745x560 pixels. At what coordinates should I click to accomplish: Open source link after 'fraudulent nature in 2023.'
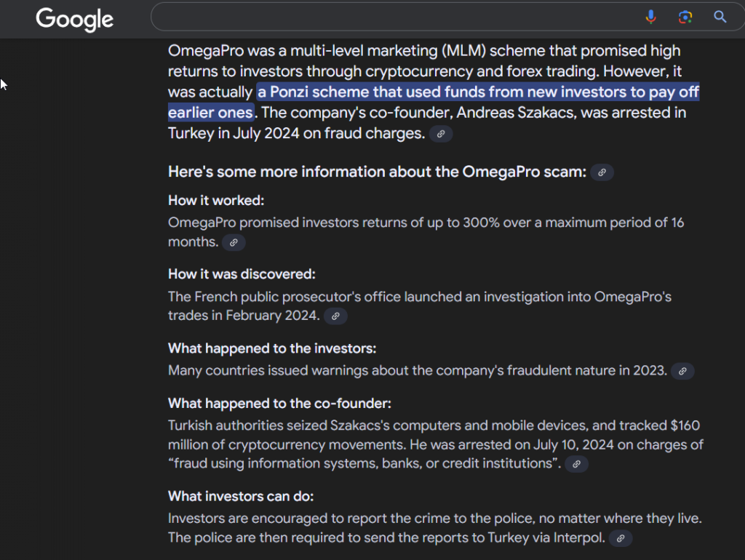click(x=682, y=372)
